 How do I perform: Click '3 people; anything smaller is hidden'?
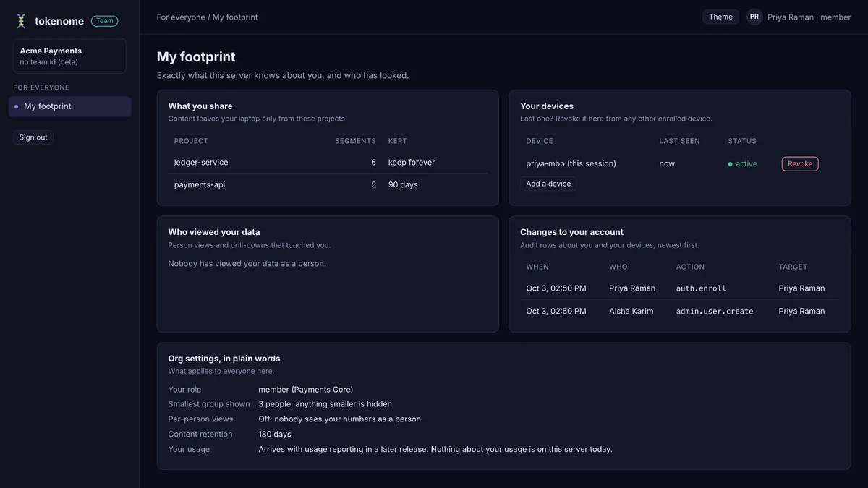tap(325, 404)
